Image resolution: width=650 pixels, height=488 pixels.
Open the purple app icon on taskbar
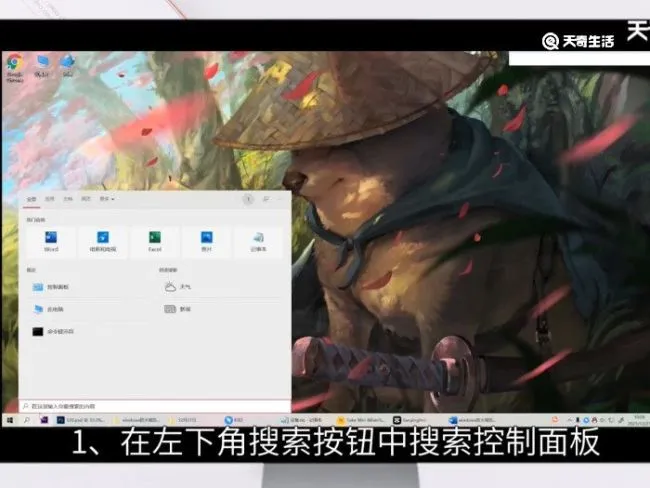44,420
